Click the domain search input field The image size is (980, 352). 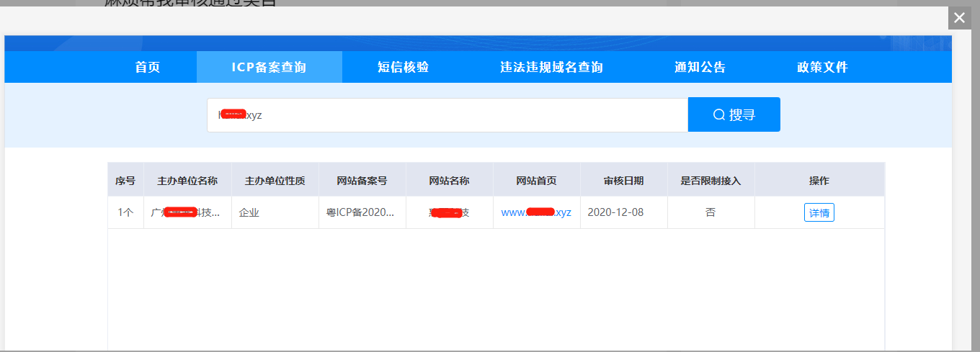tap(447, 115)
